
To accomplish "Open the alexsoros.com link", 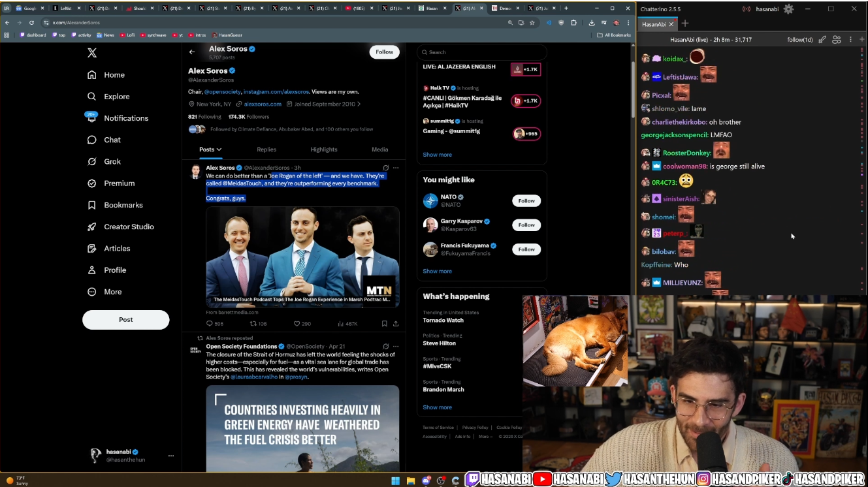I will point(263,104).
